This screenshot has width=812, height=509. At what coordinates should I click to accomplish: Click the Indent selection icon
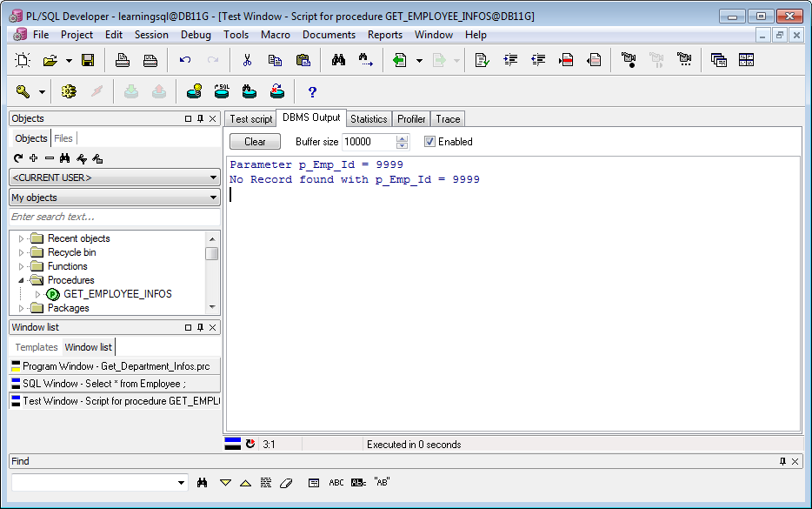tap(510, 60)
